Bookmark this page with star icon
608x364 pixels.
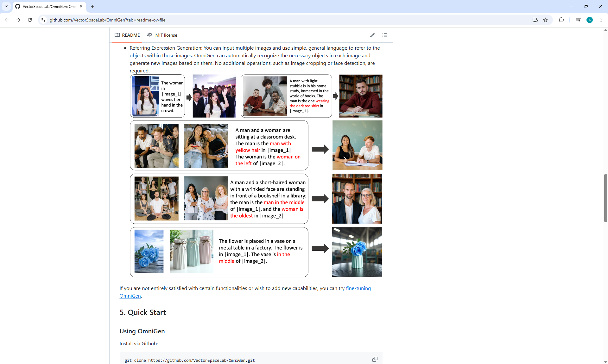[x=545, y=20]
